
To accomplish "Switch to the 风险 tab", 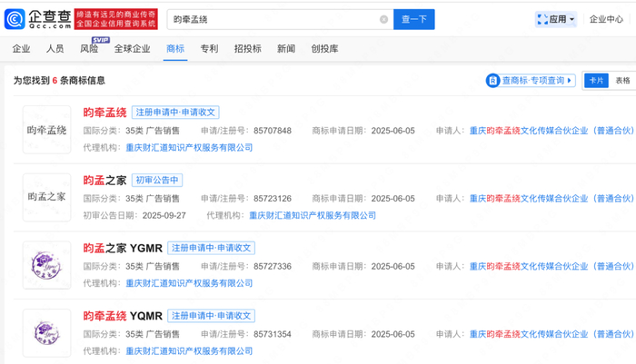I will [x=89, y=49].
